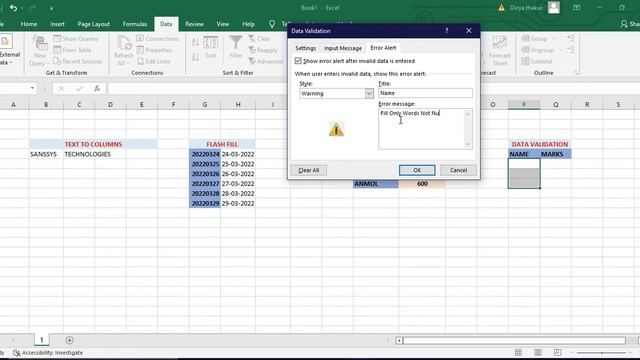This screenshot has height=360, width=640.
Task: Click the formula bar cancel X icon
Action: tap(61, 88)
